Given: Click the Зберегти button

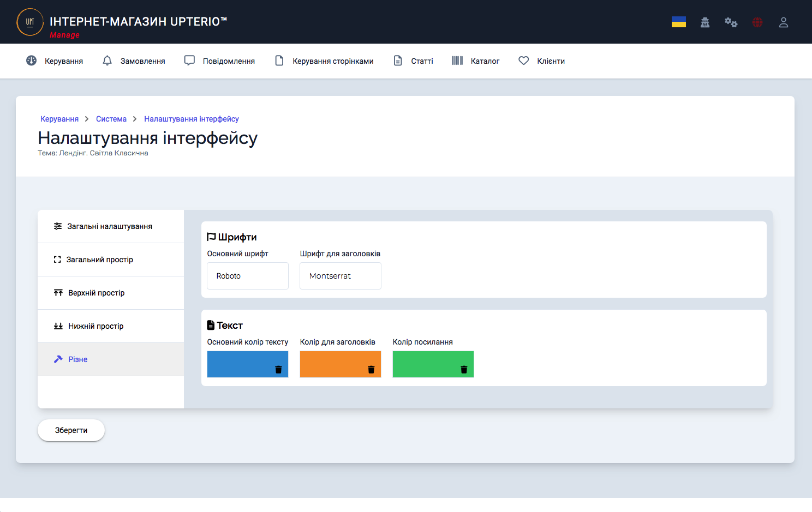Looking at the screenshot, I should pyautogui.click(x=71, y=430).
